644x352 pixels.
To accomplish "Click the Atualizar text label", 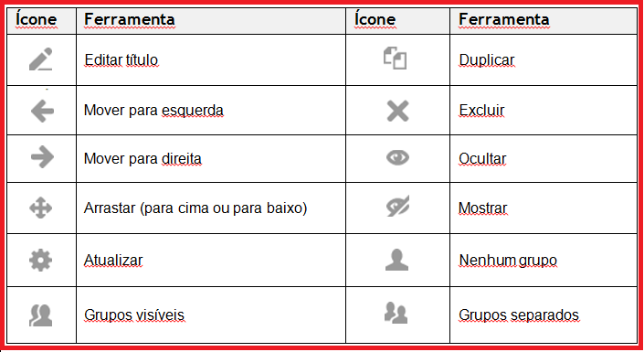I will pos(113,261).
